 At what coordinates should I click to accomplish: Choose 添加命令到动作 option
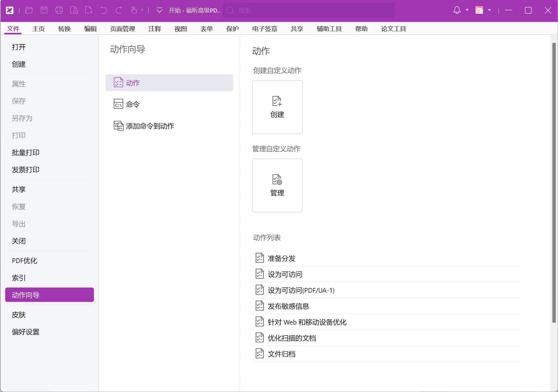150,126
